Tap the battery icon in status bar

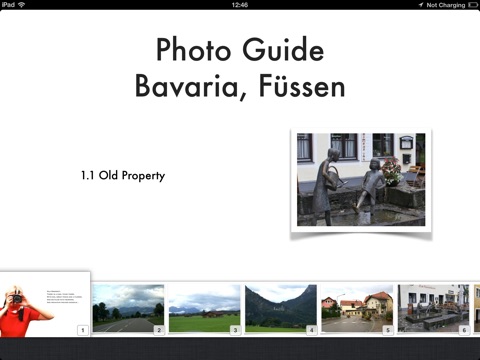tap(473, 5)
